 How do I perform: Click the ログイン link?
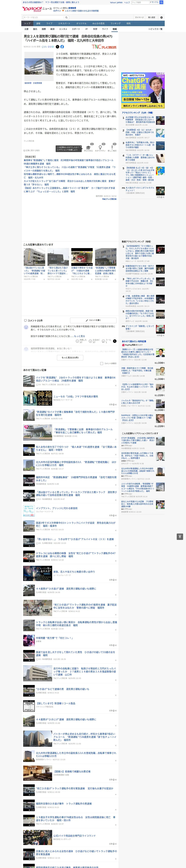coord(57,11)
